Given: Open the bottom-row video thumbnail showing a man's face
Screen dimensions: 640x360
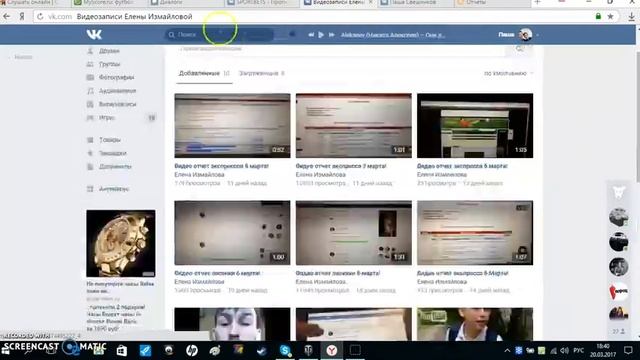Looking at the screenshot, I should 232,324.
